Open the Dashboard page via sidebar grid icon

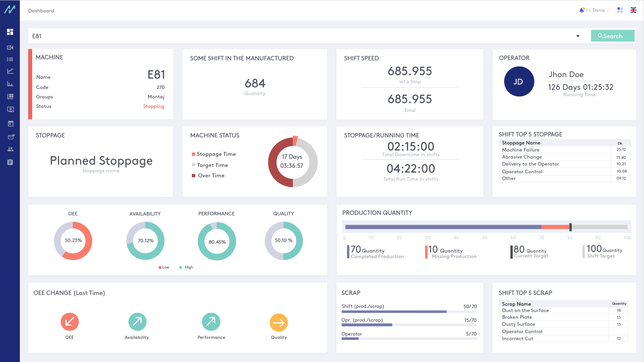(x=10, y=32)
